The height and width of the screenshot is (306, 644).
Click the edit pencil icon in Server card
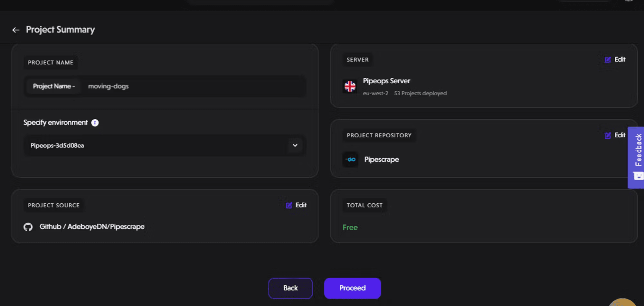608,60
